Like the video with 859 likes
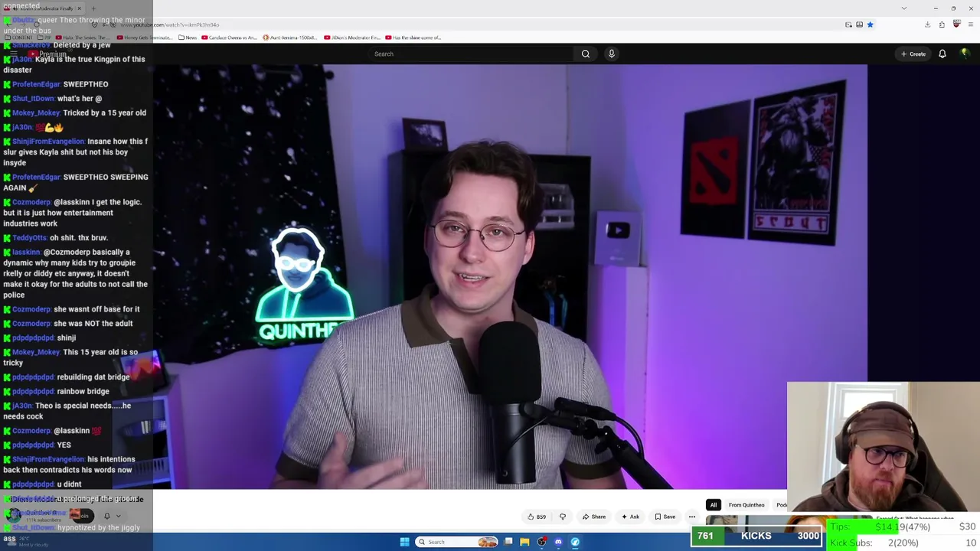This screenshot has width=980, height=551. point(537,517)
